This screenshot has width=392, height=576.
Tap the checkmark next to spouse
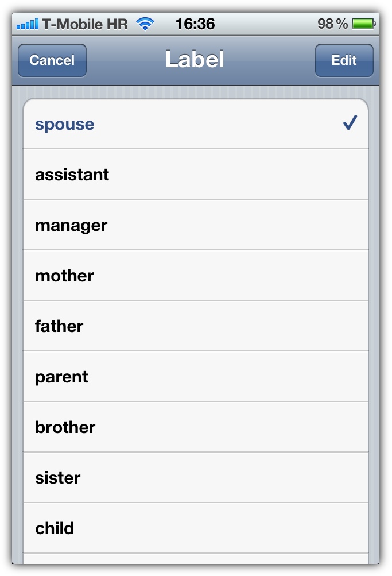350,123
